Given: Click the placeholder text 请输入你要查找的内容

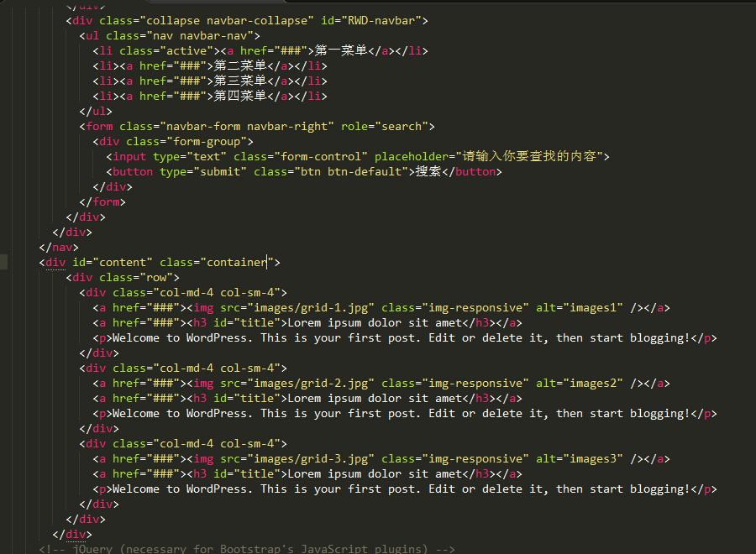Looking at the screenshot, I should click(x=539, y=156).
